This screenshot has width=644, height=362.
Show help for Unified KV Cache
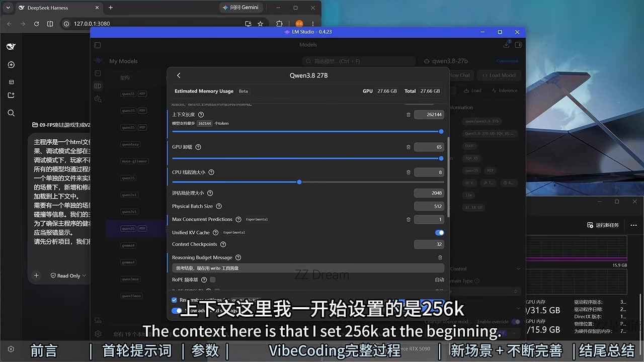(x=215, y=232)
